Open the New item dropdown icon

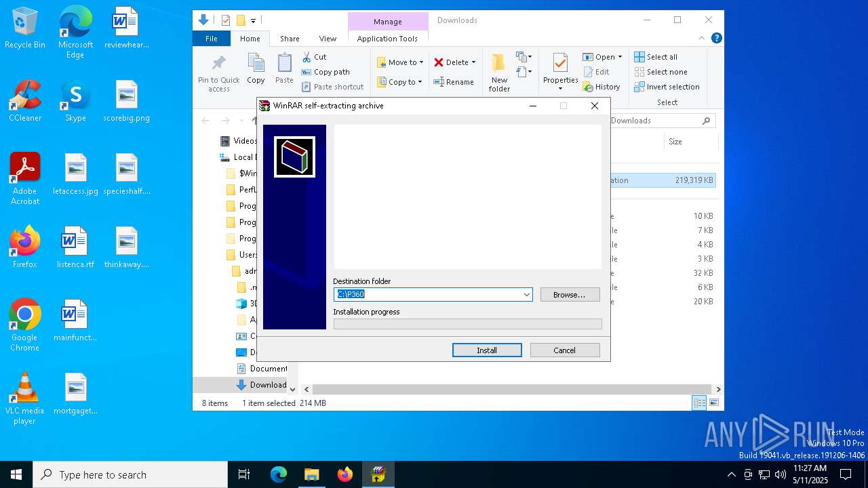pyautogui.click(x=524, y=57)
